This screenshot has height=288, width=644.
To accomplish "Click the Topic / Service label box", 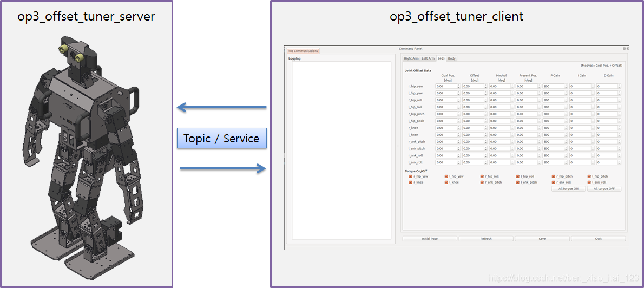I will point(222,139).
